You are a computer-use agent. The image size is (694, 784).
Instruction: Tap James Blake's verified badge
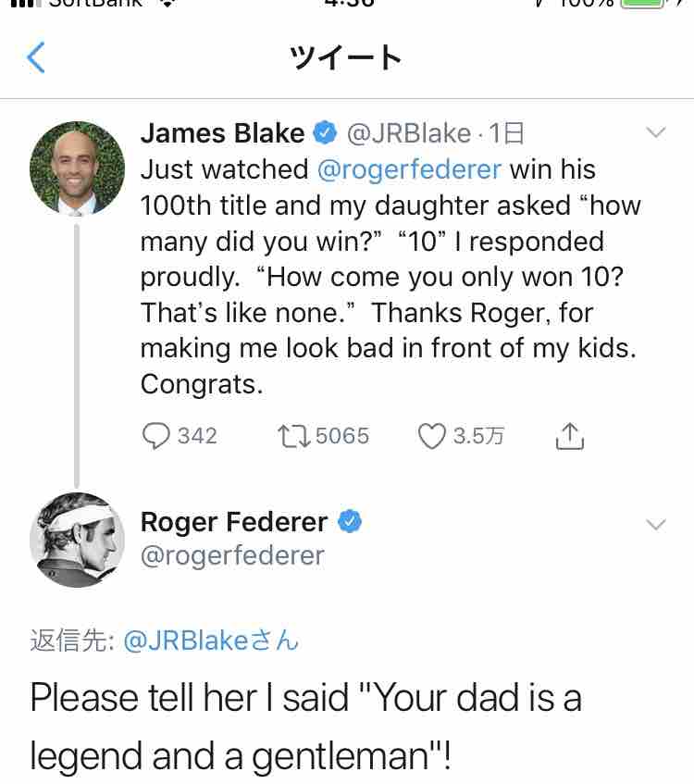click(323, 134)
